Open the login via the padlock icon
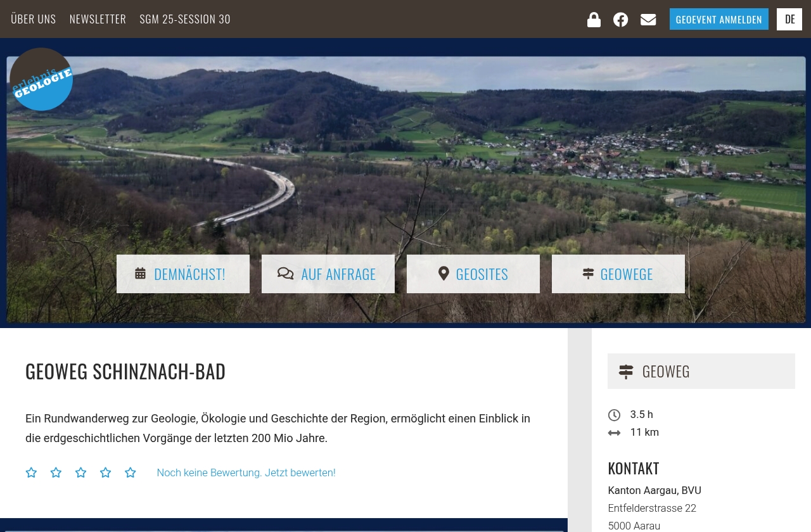 click(x=594, y=19)
